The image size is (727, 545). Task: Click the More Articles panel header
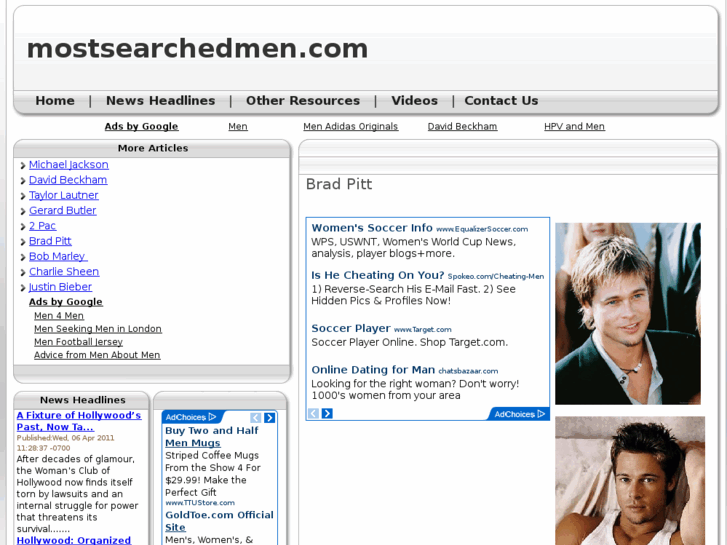(153, 148)
